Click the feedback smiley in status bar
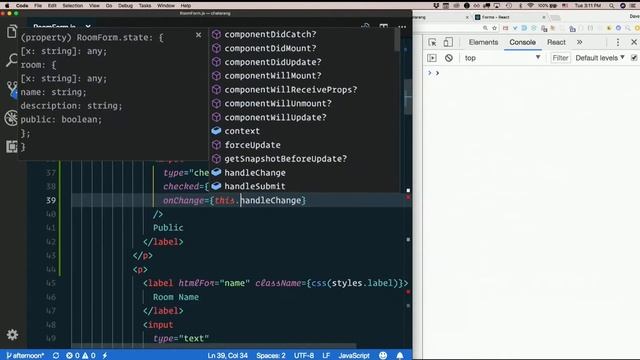The image size is (640, 360). tap(383, 356)
